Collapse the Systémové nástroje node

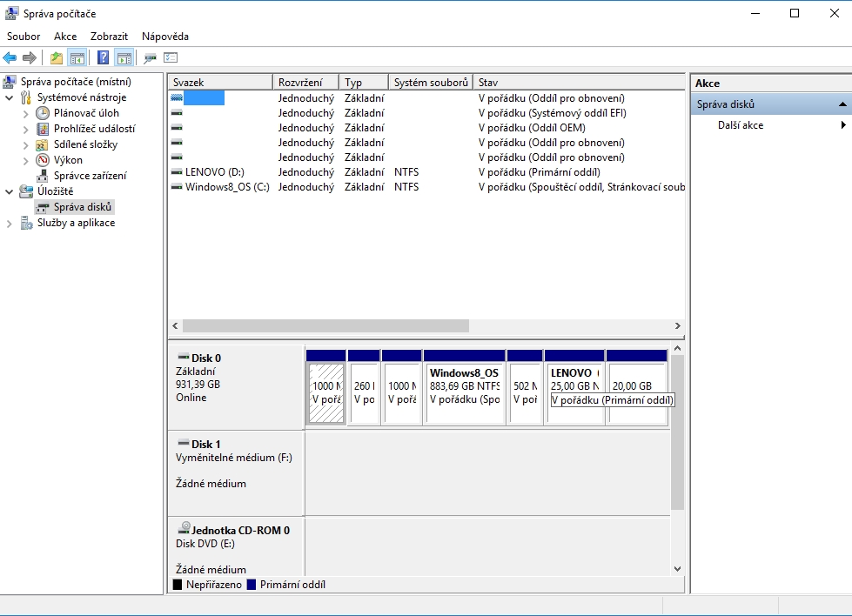pos(10,97)
